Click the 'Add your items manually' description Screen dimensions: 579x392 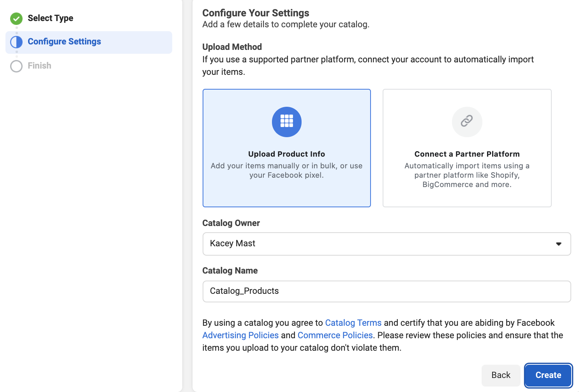point(286,170)
